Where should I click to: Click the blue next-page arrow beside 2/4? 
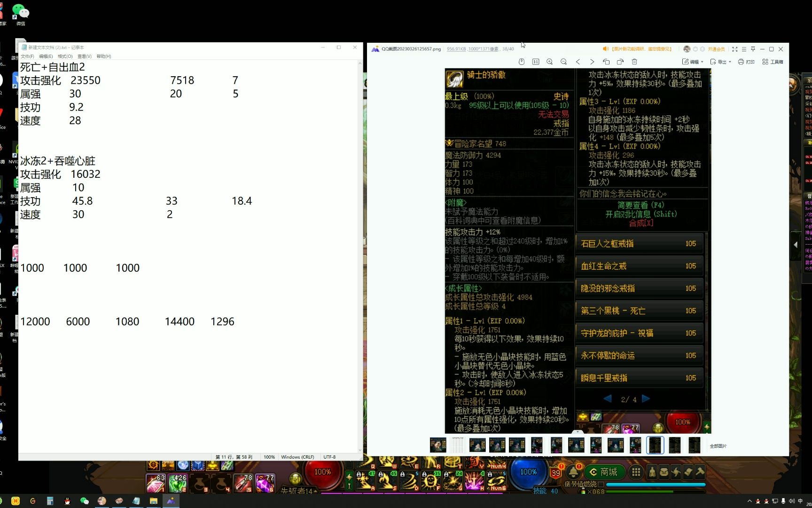tap(646, 399)
